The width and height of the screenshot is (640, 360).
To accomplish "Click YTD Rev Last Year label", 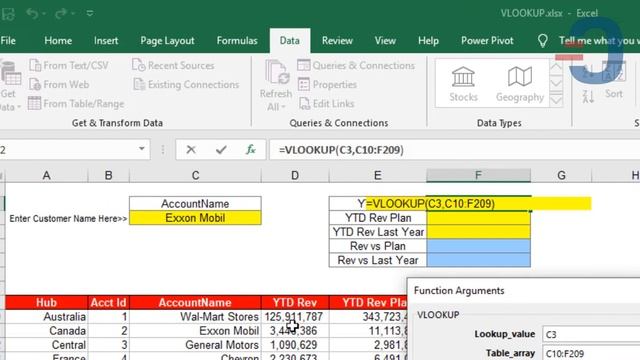I will [x=378, y=232].
